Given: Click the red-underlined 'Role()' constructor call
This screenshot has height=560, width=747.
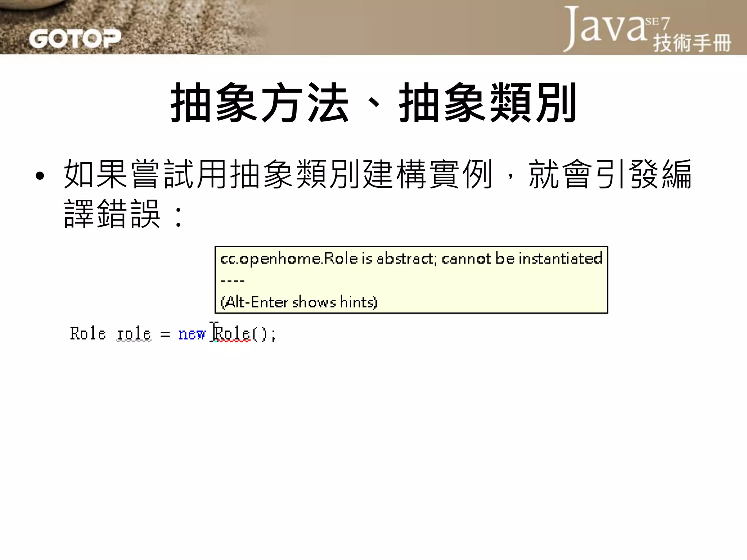Looking at the screenshot, I should click(242, 334).
